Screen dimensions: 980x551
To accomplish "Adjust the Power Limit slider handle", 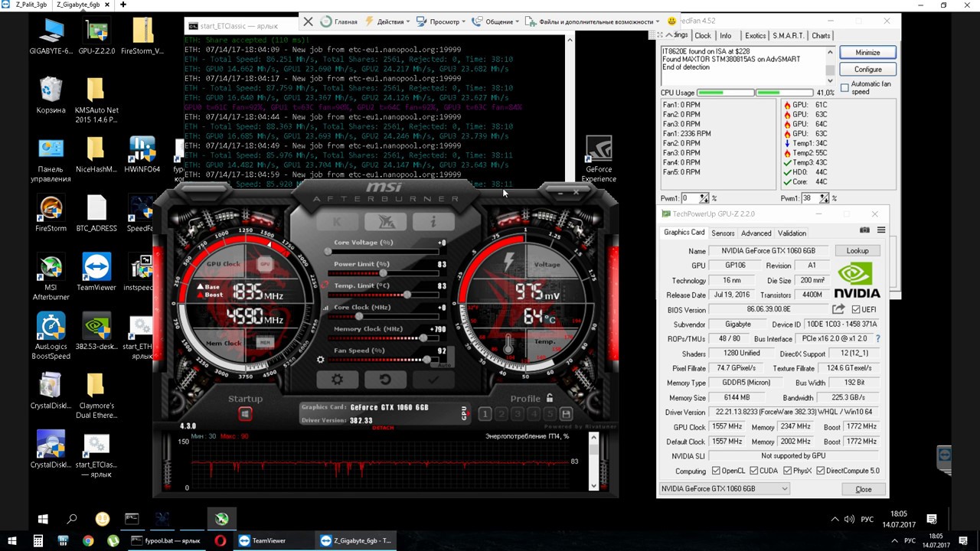I will pyautogui.click(x=383, y=273).
